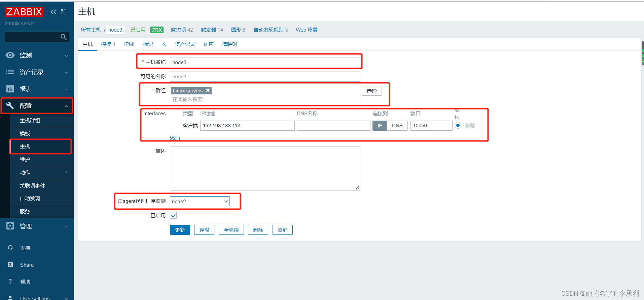644x300 pixels.
Task: Click the User settings person icon
Action: 10,298
